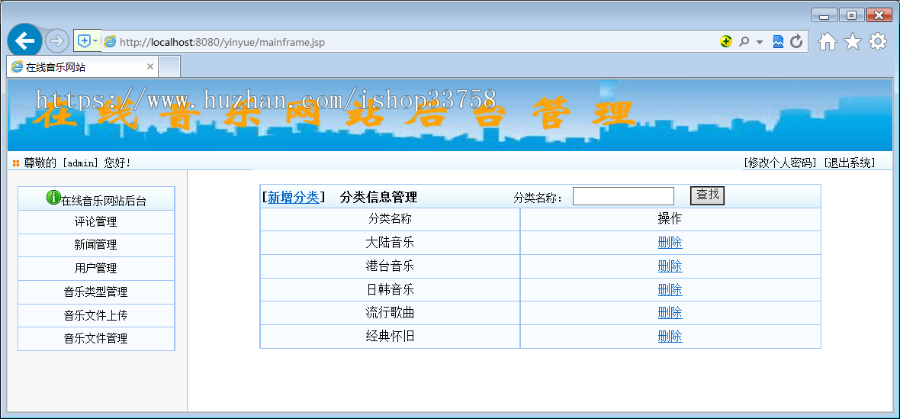900x419 pixels.
Task: Click the search magnifier in address bar
Action: click(744, 41)
